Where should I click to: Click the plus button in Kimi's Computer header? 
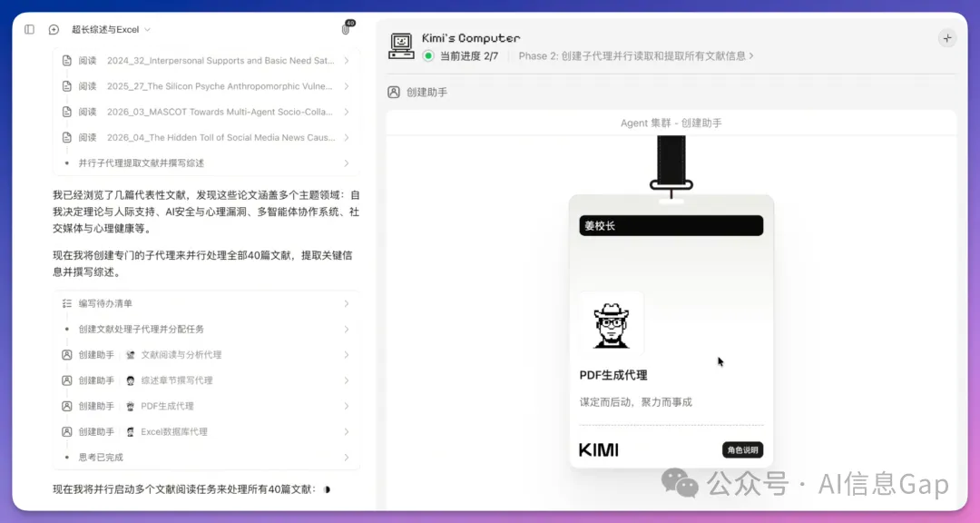click(946, 38)
